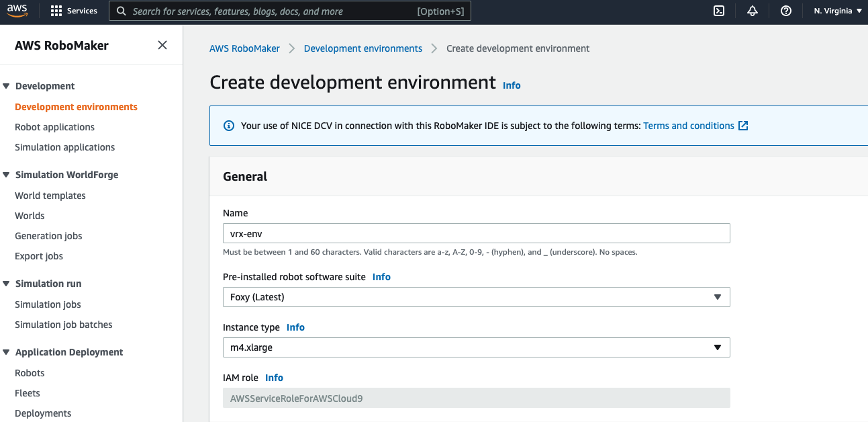This screenshot has height=422, width=868.
Task: Open the N. Virginia region dropdown
Action: [837, 11]
